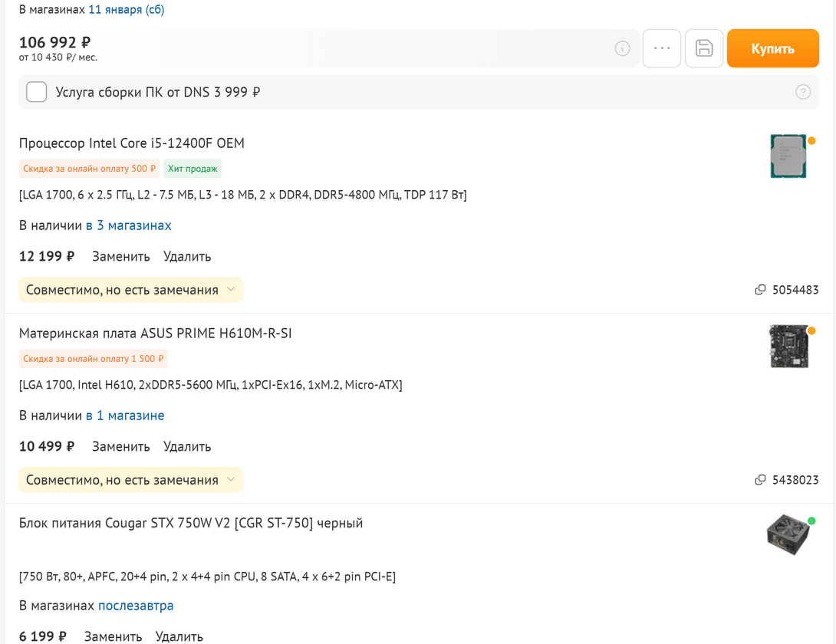Delete the ASUS PRIME H610M-R-SI motherboard
The height and width of the screenshot is (644, 836).
pyautogui.click(x=187, y=447)
